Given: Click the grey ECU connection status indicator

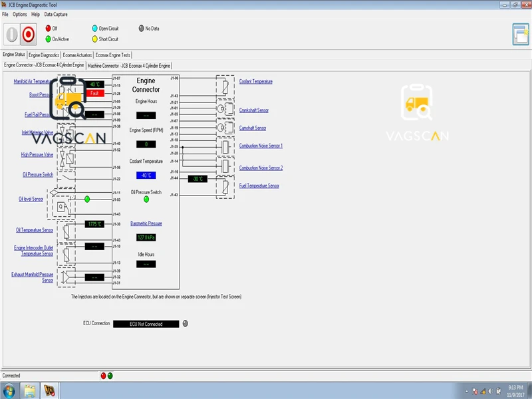Looking at the screenshot, I should click(186, 323).
